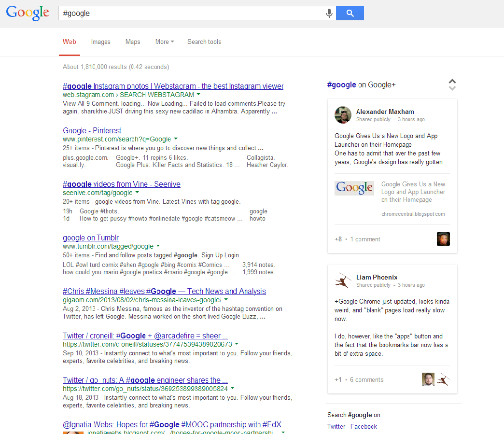Expand the dropdown arrow beside web.stagram.com

pos(199,94)
